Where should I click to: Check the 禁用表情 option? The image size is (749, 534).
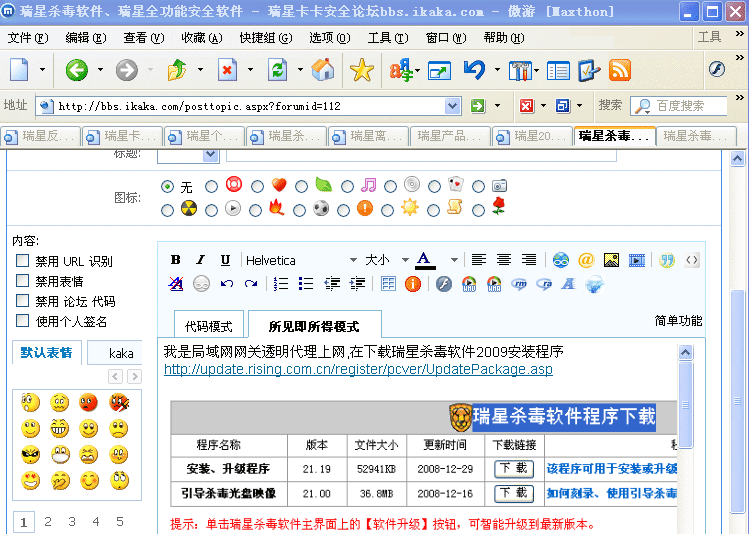(22, 281)
